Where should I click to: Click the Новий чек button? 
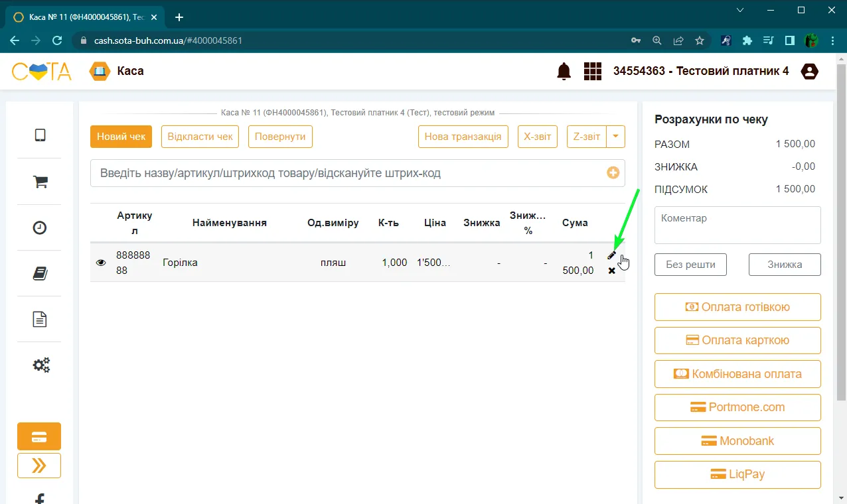[x=121, y=137]
